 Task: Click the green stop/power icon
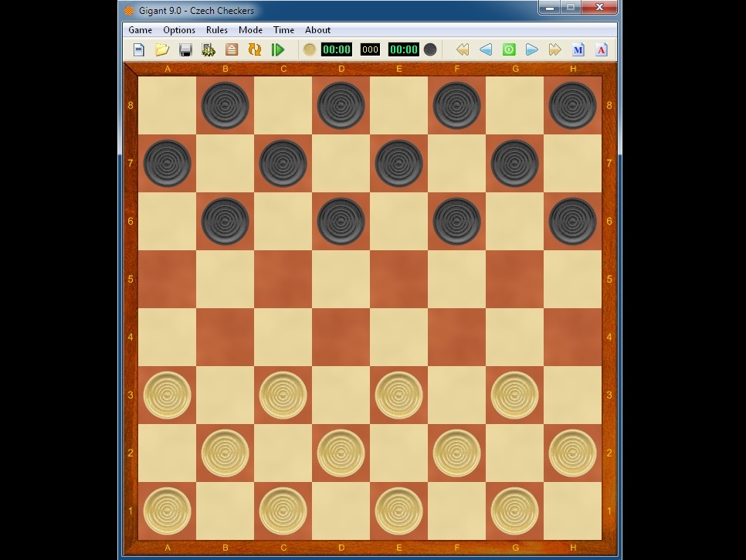[x=509, y=49]
